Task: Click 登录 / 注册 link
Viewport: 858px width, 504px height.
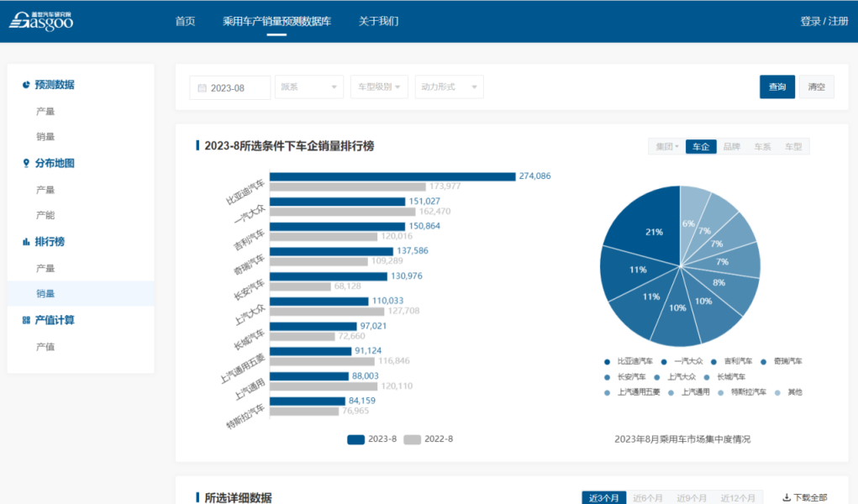Action: (x=824, y=21)
